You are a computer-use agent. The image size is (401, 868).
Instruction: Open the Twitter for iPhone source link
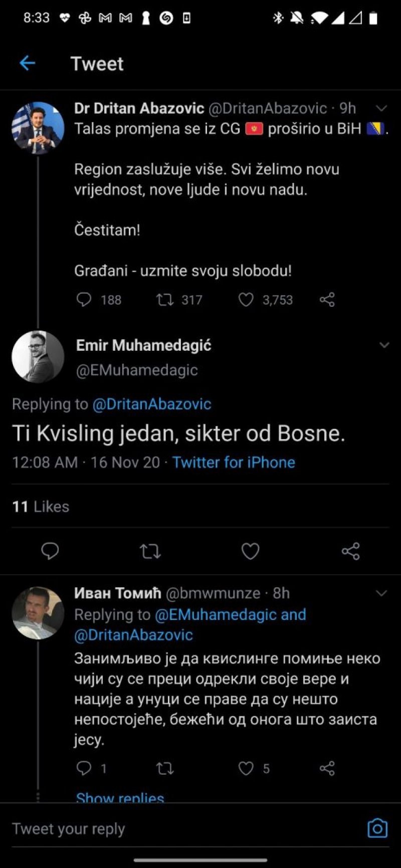(x=234, y=462)
